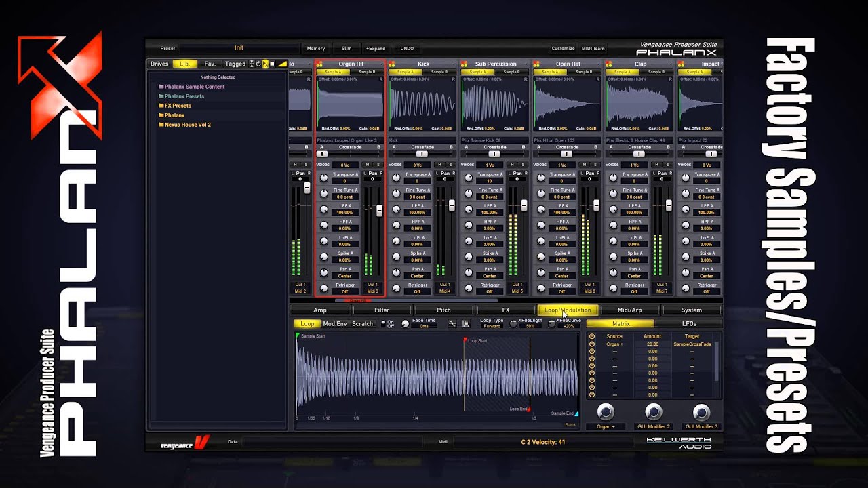Screen dimensions: 868x488
Task: Open the Phalanx Sample Content folder
Action: [191, 87]
